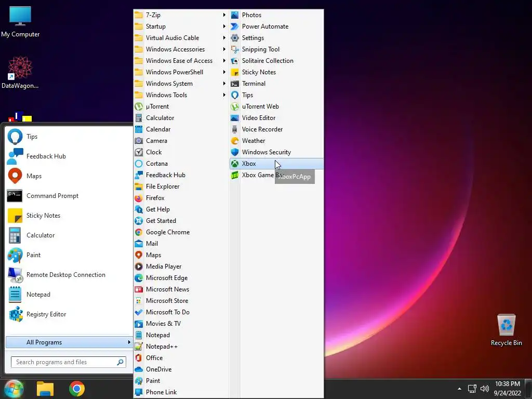Expand Windows Ease of Access folder
The image size is (532, 399).
click(181, 61)
